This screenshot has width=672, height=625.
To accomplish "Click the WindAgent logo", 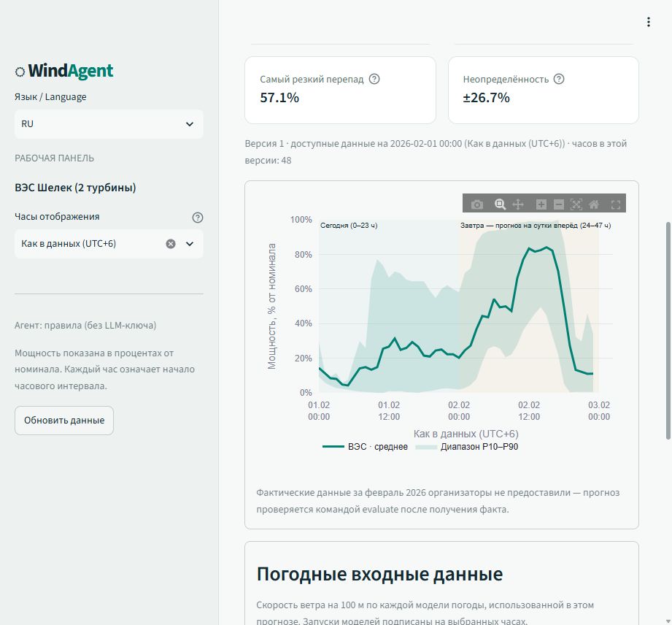I will 64,71.
